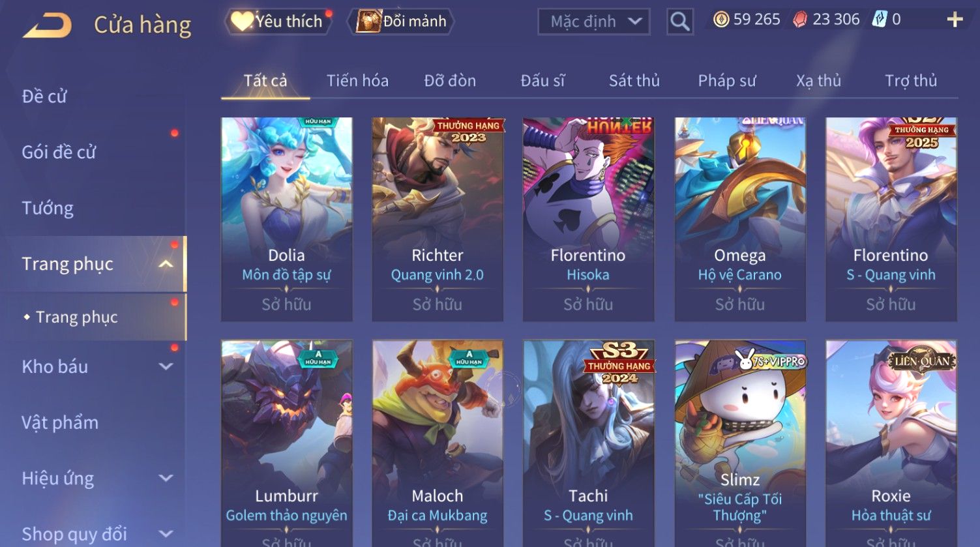
Task: Open Đổi mảnh fragment exchange
Action: coord(404,22)
